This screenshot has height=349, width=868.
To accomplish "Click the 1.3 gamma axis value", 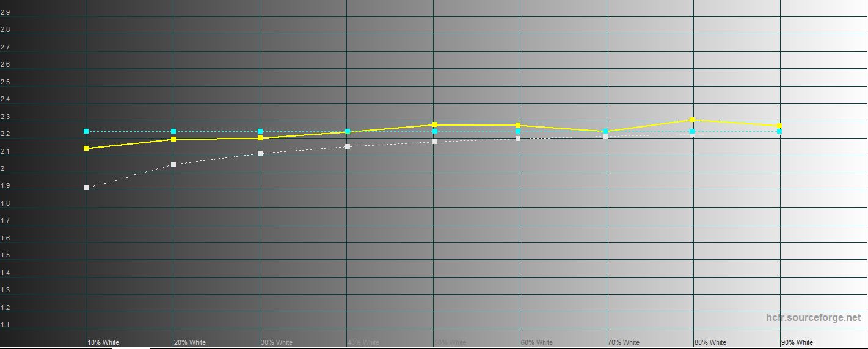I will (x=5, y=290).
